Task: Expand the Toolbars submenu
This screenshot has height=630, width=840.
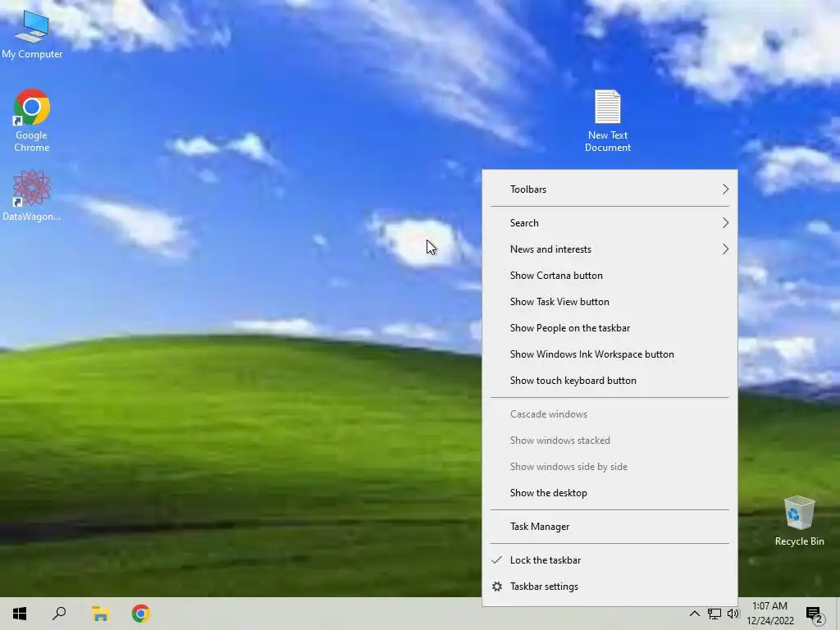Action: click(x=609, y=189)
